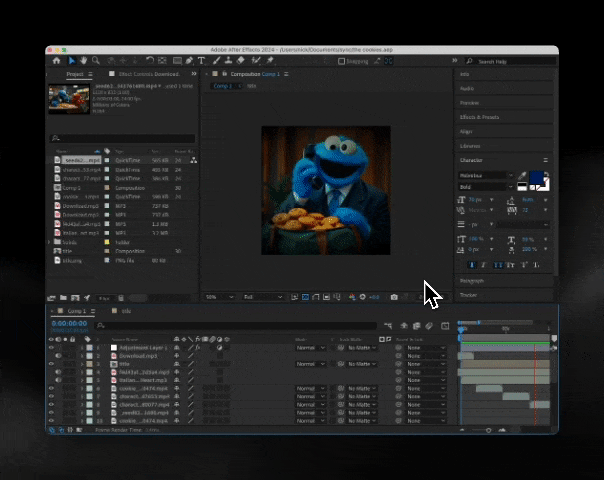Select the Type tool
The height and width of the screenshot is (480, 604).
[x=201, y=60]
